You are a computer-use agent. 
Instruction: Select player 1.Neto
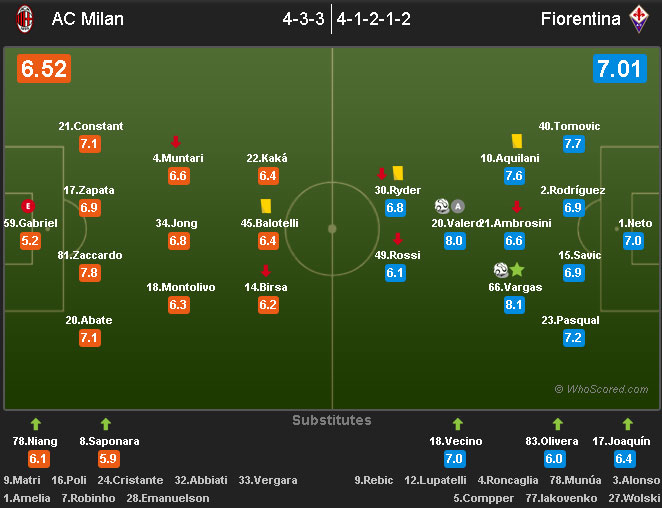(635, 223)
